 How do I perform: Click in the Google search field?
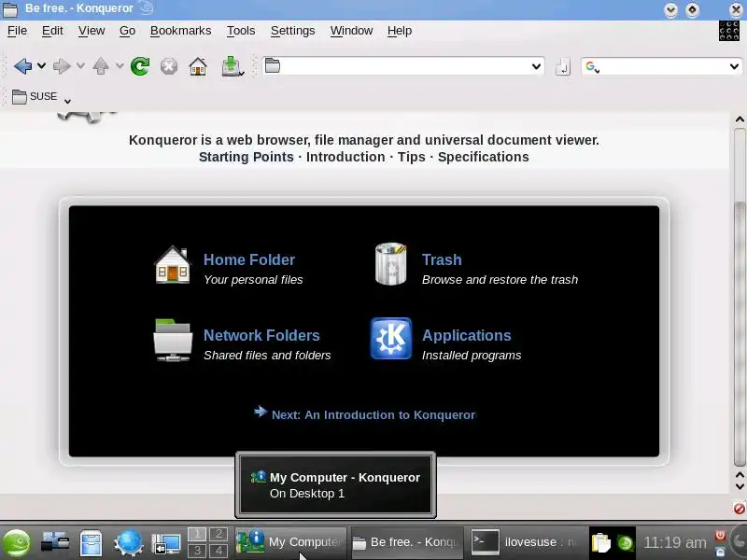coord(663,66)
